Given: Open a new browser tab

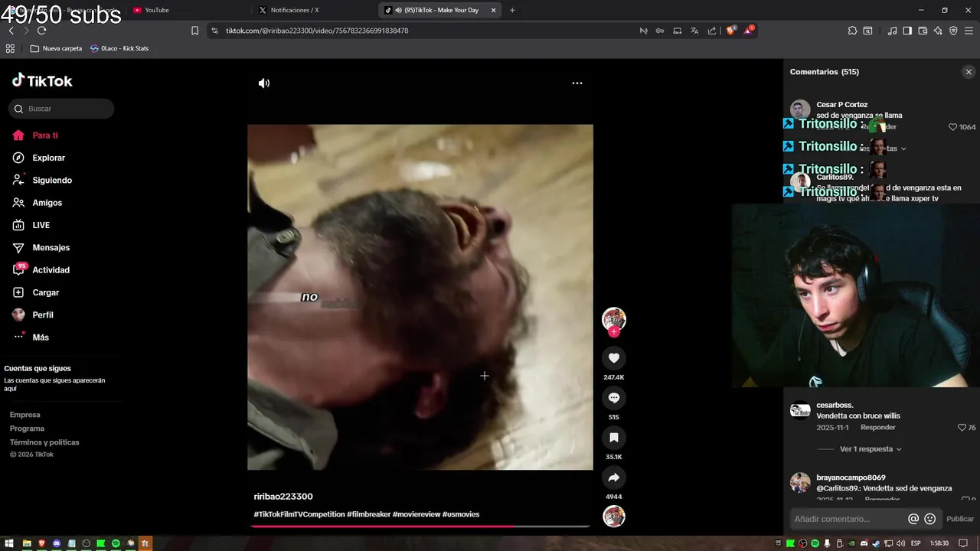Looking at the screenshot, I should click(x=512, y=10).
